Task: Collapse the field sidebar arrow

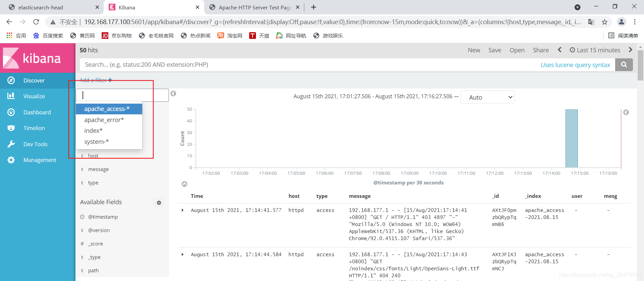Action: [x=173, y=94]
